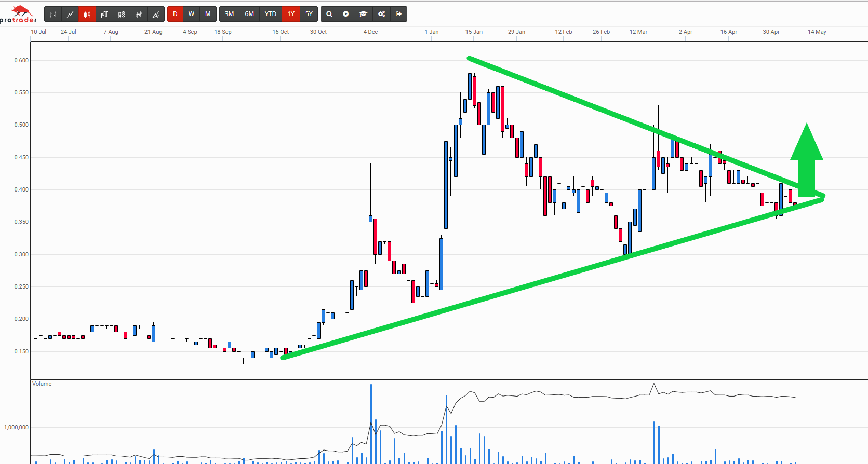Open the chart settings gears icon
This screenshot has width=868, height=464.
click(x=381, y=14)
